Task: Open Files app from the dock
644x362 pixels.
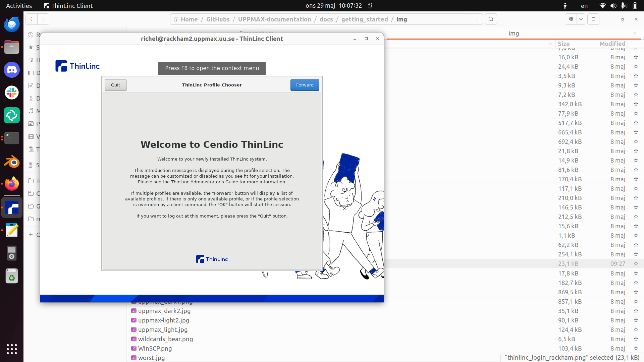Action: pyautogui.click(x=12, y=47)
